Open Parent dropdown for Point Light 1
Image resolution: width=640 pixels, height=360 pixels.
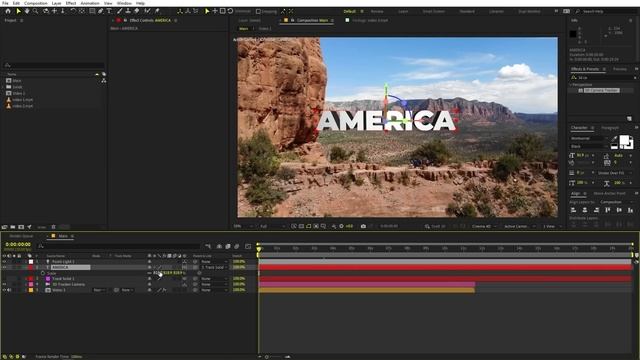(x=213, y=262)
